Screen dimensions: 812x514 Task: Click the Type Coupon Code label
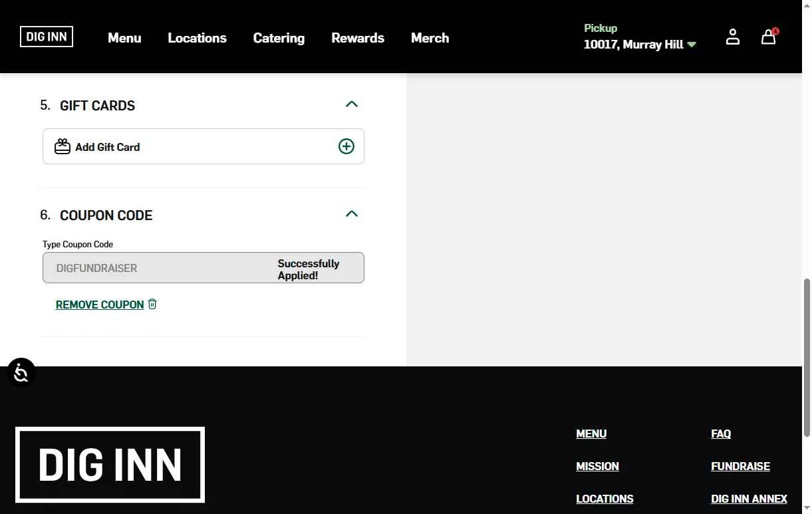point(78,244)
